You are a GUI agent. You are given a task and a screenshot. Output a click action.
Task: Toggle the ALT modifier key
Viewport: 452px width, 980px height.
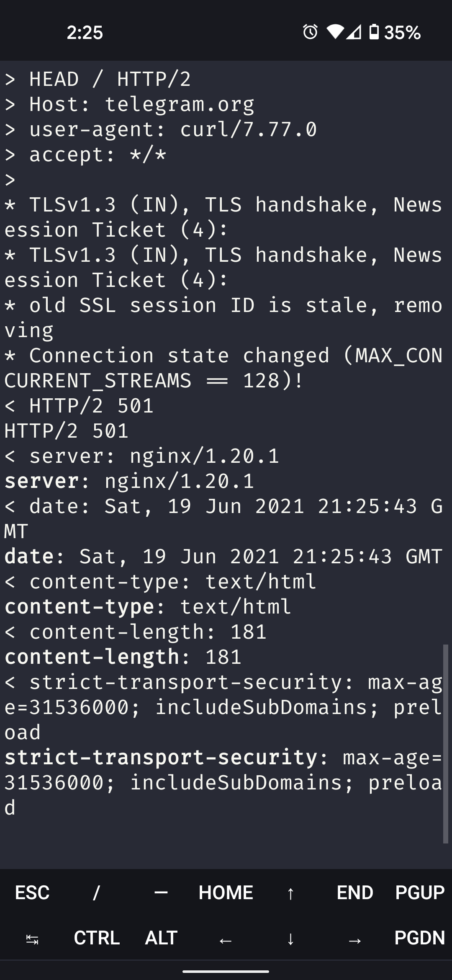(161, 938)
